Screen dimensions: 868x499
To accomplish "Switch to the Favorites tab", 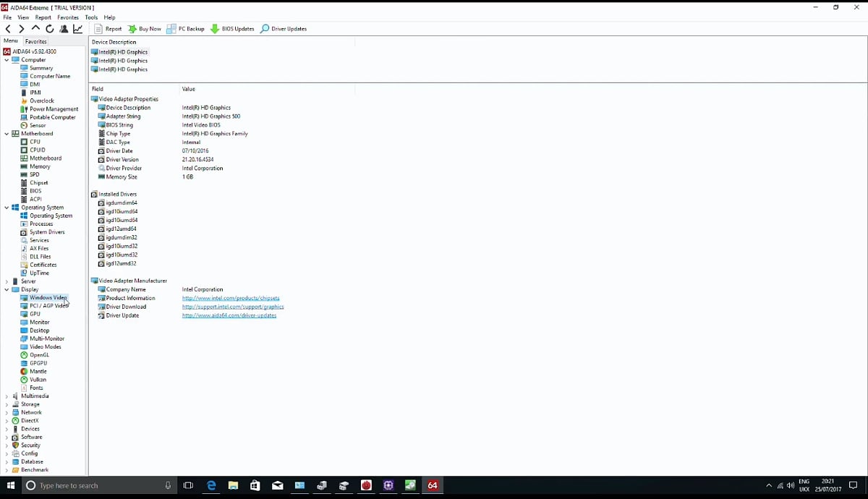I will pos(35,41).
